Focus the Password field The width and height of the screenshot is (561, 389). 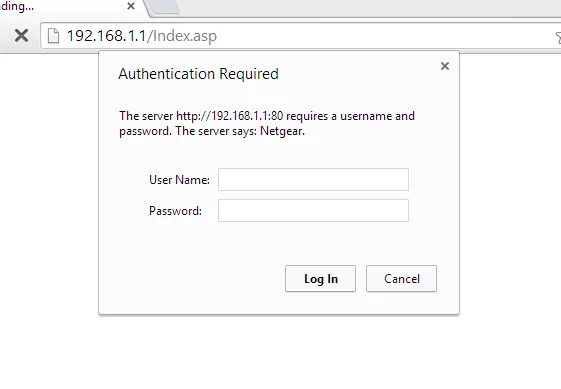click(313, 210)
